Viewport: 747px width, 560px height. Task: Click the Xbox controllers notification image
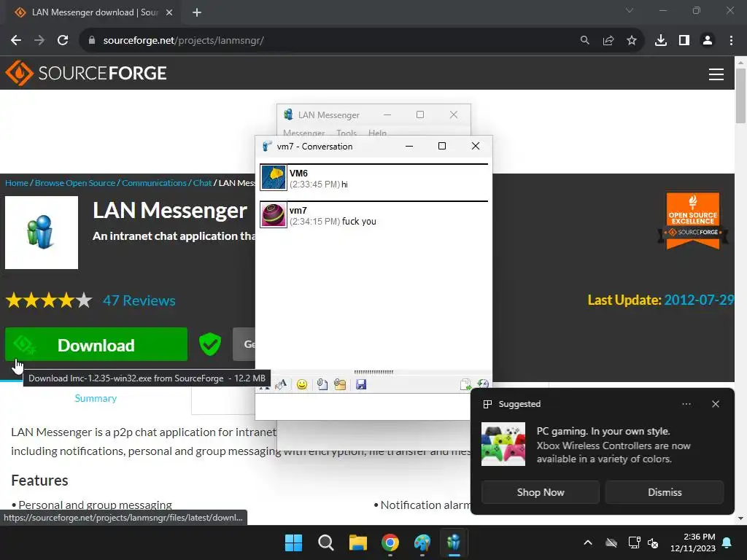pos(503,444)
